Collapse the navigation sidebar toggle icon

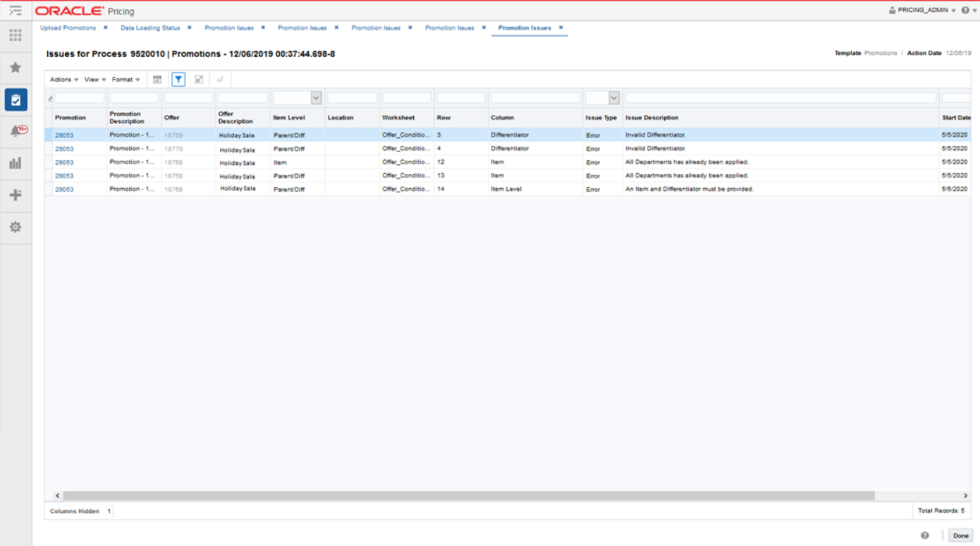pos(16,11)
